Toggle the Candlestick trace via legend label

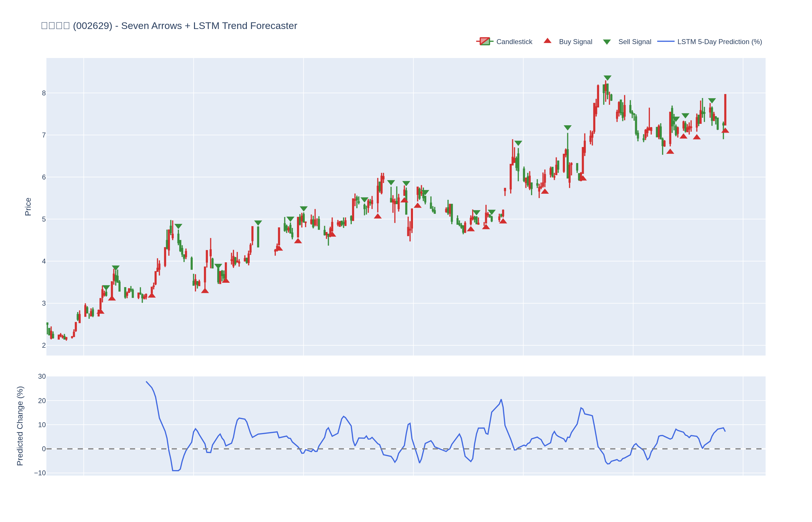click(x=514, y=42)
